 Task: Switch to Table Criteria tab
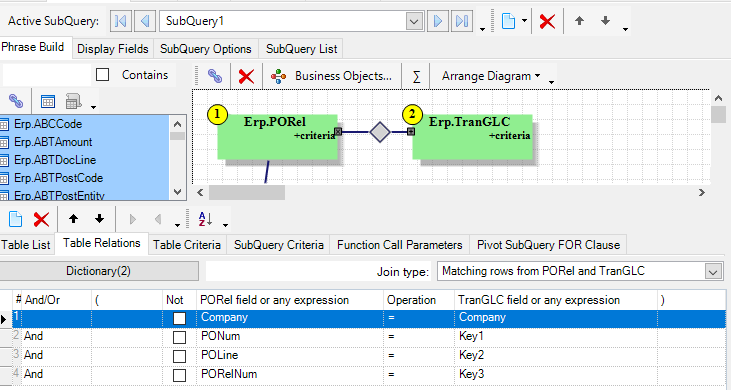click(187, 245)
